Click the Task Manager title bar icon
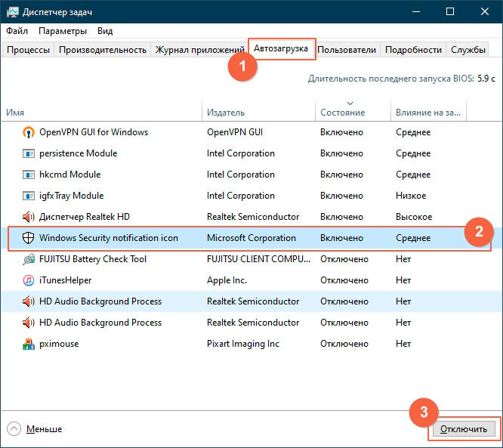503x448 pixels. (x=13, y=12)
